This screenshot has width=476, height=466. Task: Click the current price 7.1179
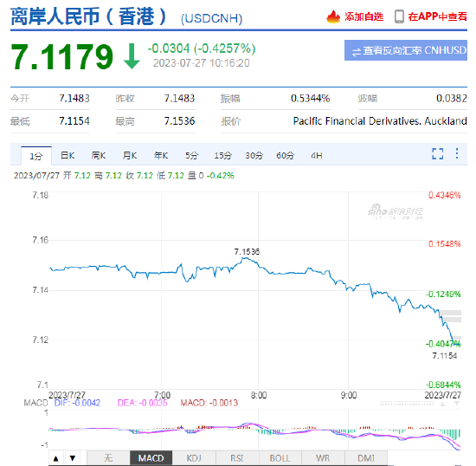click(x=62, y=57)
